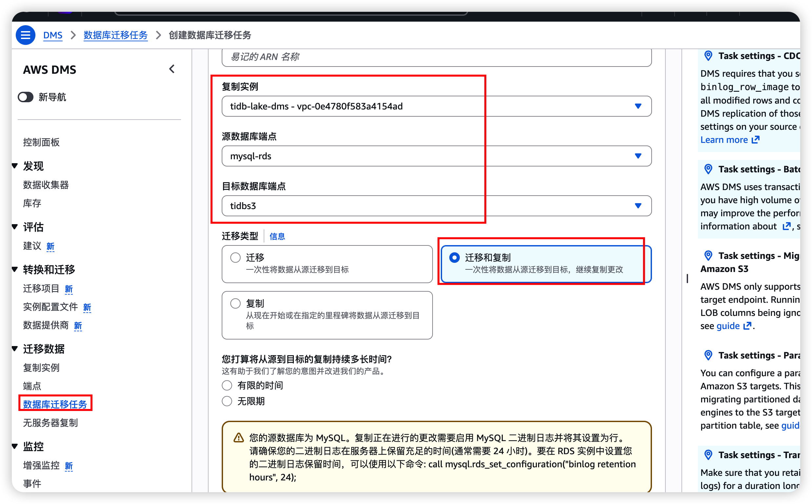Image resolution: width=812 pixels, height=504 pixels.
Task: Click the pin icon next to Task settings - CDC
Action: point(708,56)
